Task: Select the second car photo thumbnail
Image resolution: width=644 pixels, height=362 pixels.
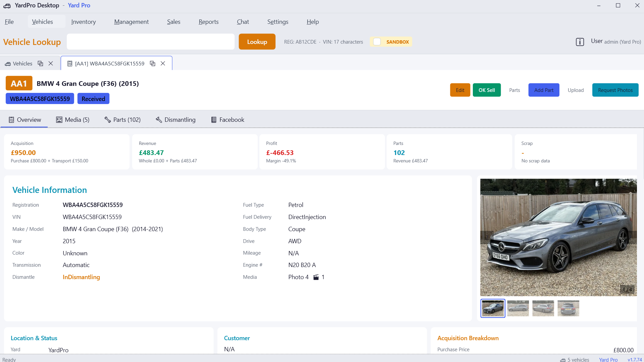Action: [x=518, y=308]
